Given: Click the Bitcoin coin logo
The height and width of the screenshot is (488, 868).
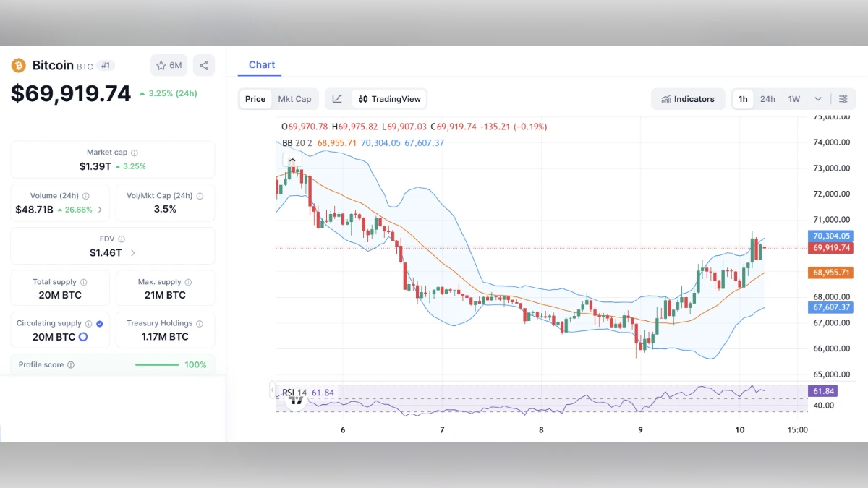Looking at the screenshot, I should (18, 65).
